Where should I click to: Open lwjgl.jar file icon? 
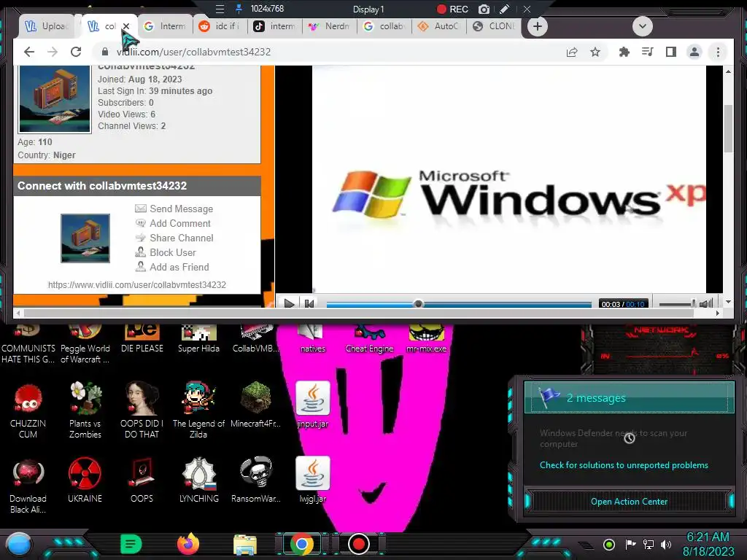point(312,480)
